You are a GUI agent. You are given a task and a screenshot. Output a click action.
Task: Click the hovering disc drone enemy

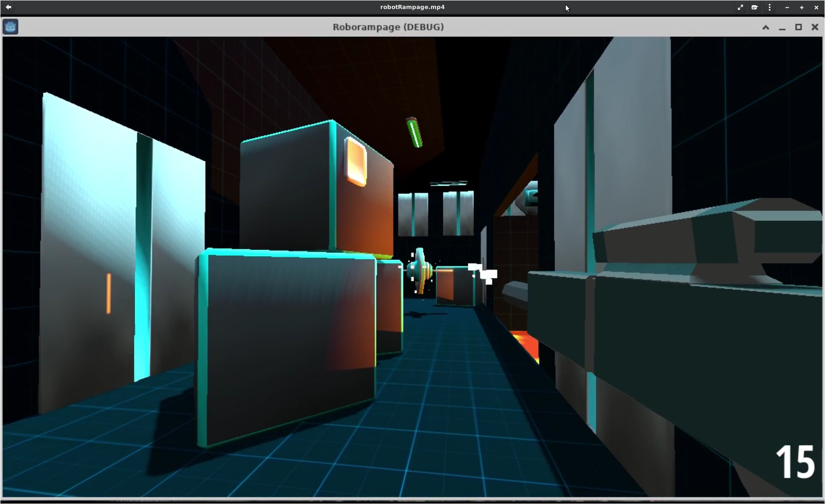point(419,270)
